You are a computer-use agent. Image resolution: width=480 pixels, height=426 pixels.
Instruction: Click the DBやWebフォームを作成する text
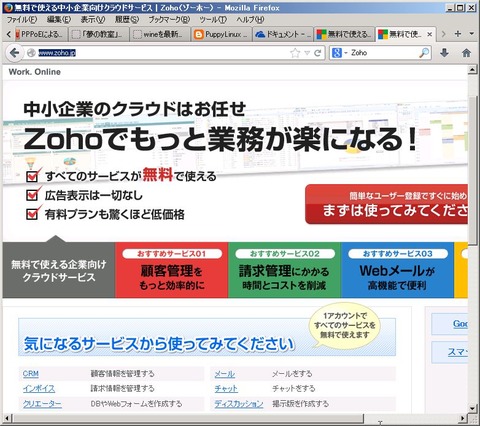coord(136,404)
